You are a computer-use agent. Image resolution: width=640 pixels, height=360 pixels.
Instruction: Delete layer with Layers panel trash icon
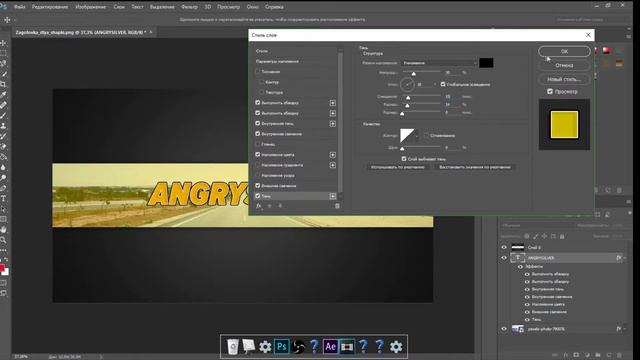tap(619, 356)
